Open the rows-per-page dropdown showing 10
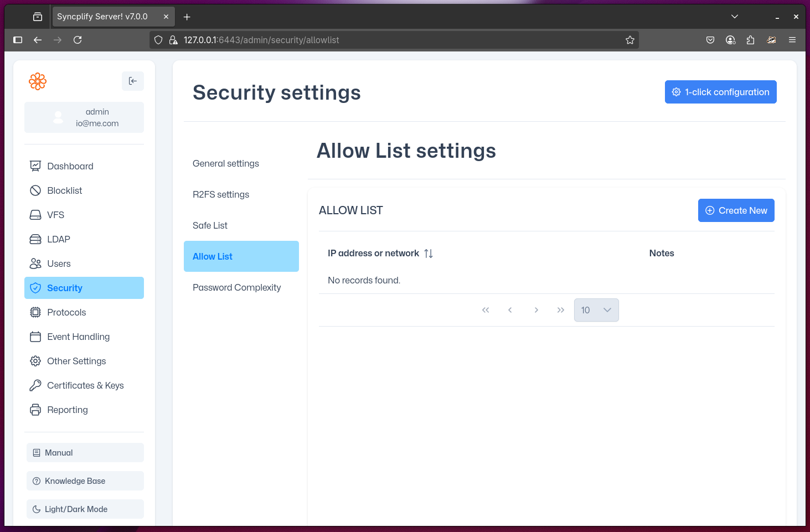This screenshot has width=810, height=532. 596,310
